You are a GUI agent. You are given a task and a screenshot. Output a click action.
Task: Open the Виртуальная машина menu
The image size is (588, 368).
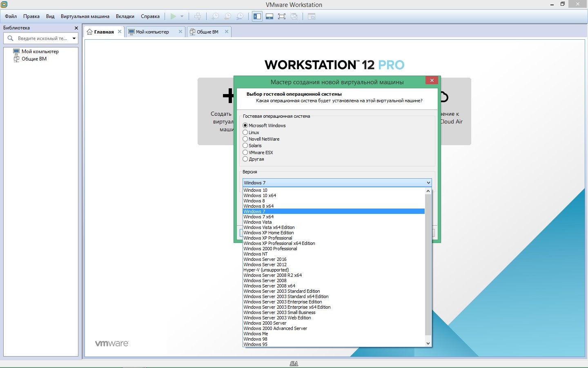(85, 16)
